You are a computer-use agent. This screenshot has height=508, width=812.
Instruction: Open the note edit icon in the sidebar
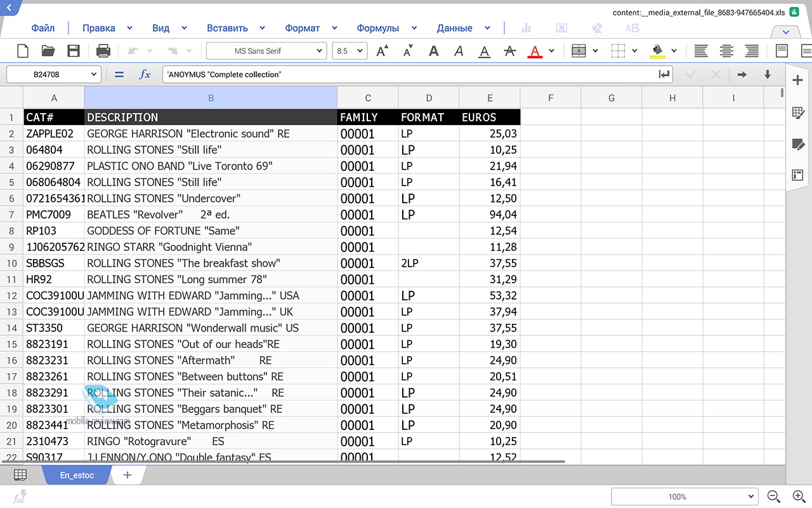coord(798,144)
